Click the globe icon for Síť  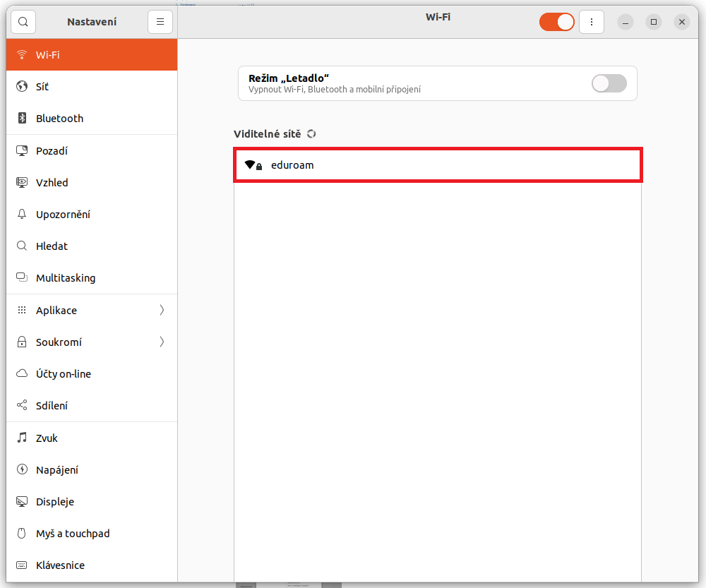[x=22, y=86]
